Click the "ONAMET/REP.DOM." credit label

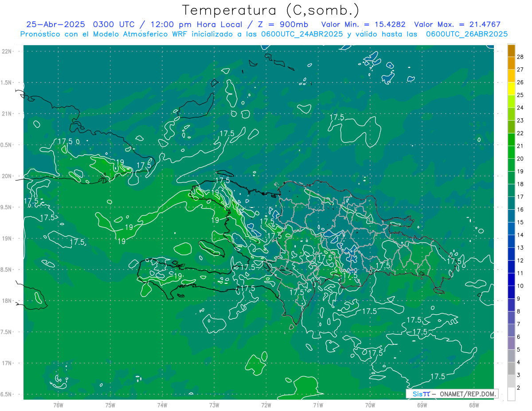click(x=467, y=394)
